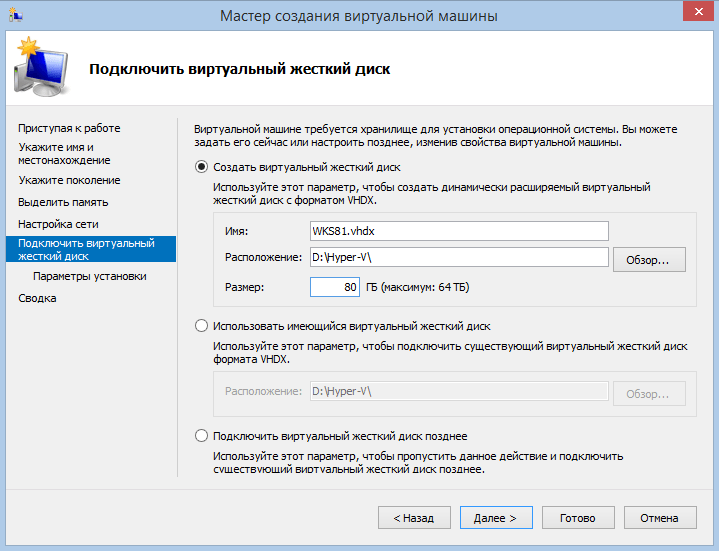Image resolution: width=719 pixels, height=551 pixels.
Task: Click the wizard title bar icon
Action: [14, 15]
